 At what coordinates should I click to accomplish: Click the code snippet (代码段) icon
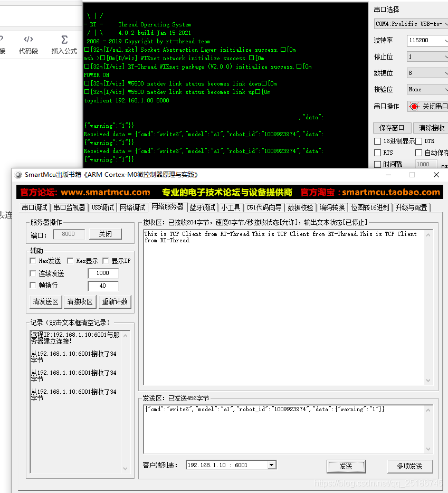point(28,39)
